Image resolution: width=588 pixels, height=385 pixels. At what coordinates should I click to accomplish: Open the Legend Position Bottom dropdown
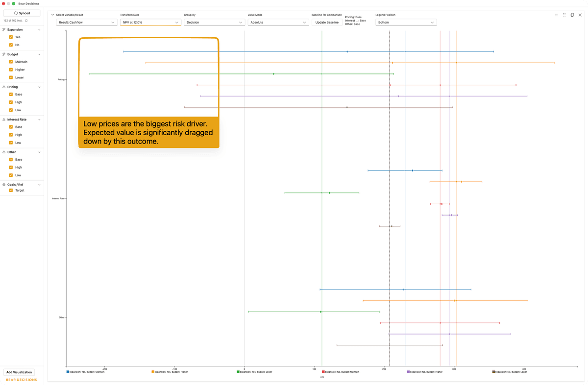(x=406, y=23)
